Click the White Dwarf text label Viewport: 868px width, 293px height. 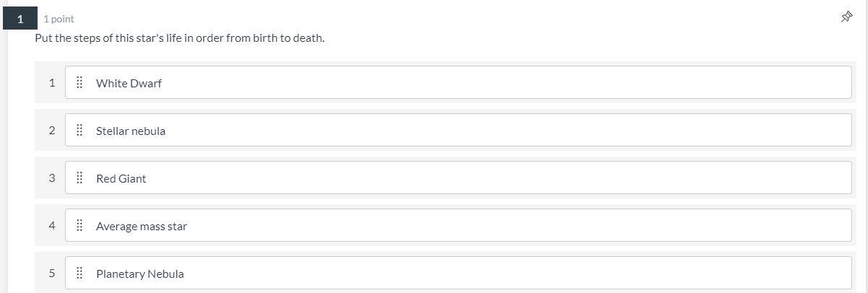point(129,83)
